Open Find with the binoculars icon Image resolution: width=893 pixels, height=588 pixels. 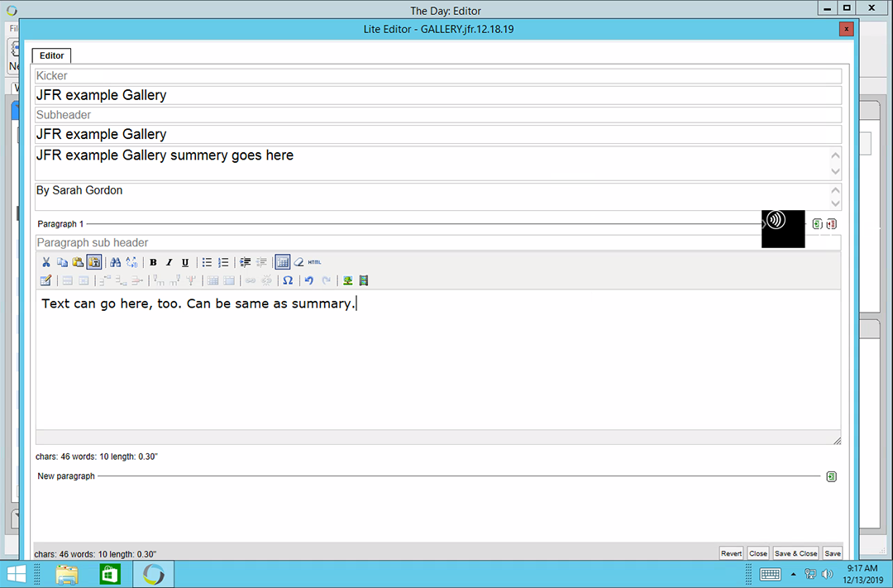[x=116, y=262]
